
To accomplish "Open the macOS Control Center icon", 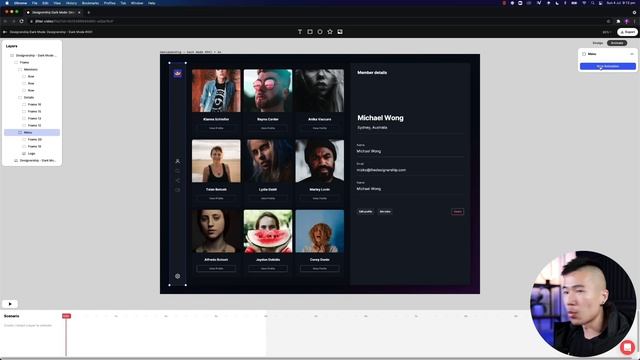I will (600, 3).
